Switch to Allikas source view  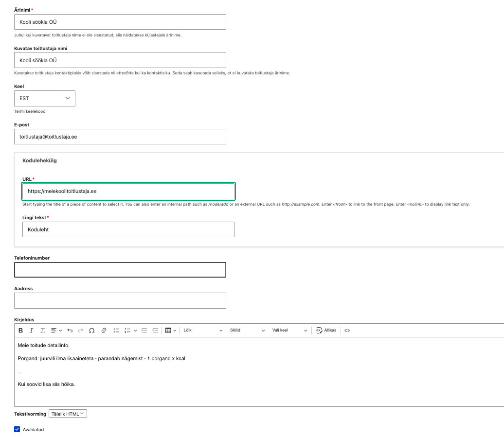[x=326, y=331]
